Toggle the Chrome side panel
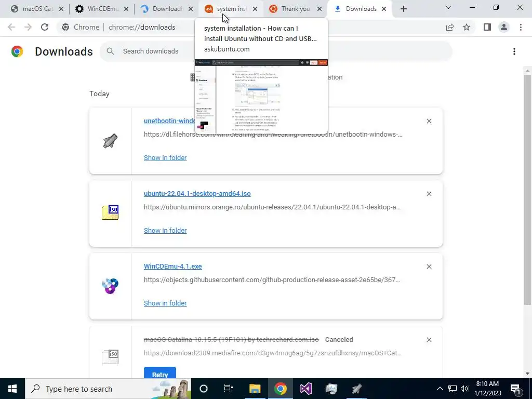The image size is (532, 399). click(487, 27)
